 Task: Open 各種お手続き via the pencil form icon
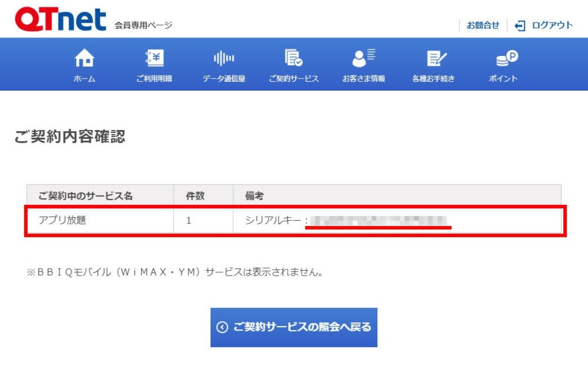click(x=434, y=59)
